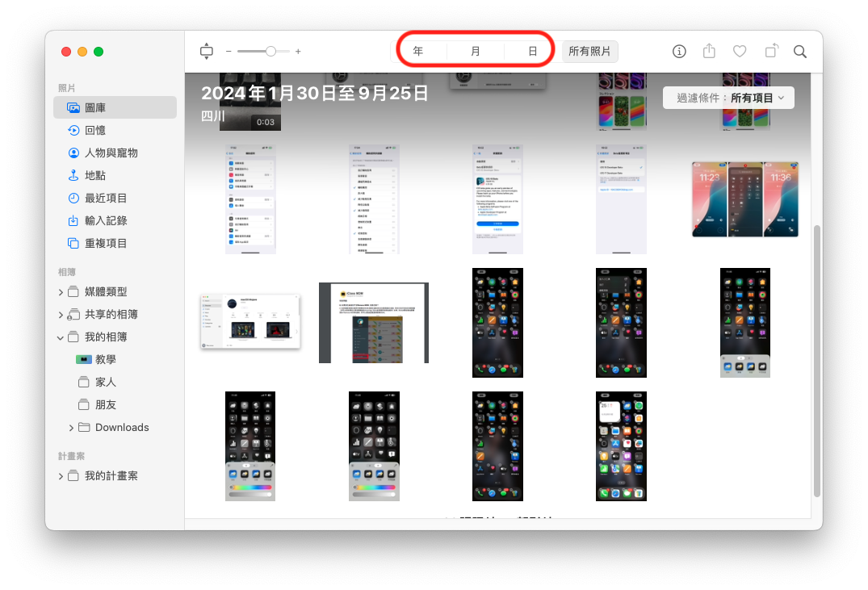Click the vertical scrollbar in photo grid
Viewport: 868px width, 590px height.
point(816,362)
